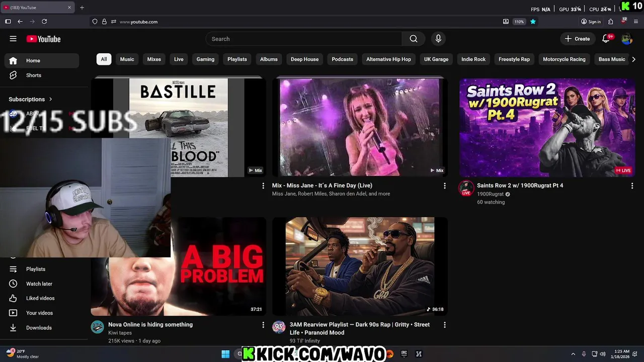Start voice search with microphone icon
This screenshot has height=362, width=644.
tap(438, 39)
